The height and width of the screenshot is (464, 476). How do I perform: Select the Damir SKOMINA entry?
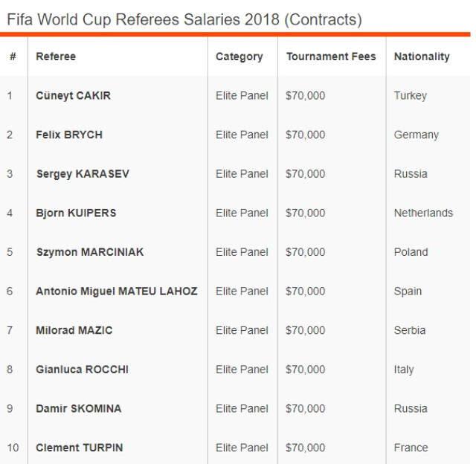(79, 408)
